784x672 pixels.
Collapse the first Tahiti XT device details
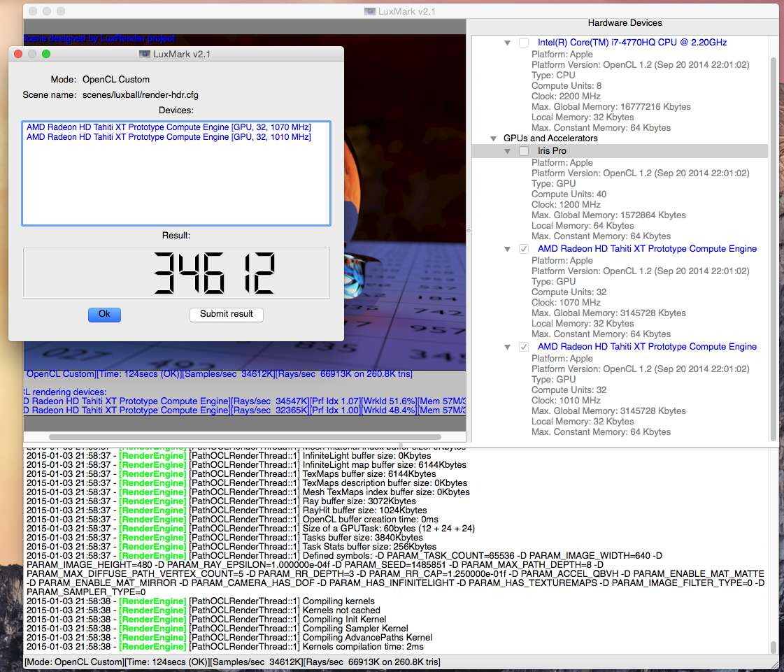(x=507, y=249)
